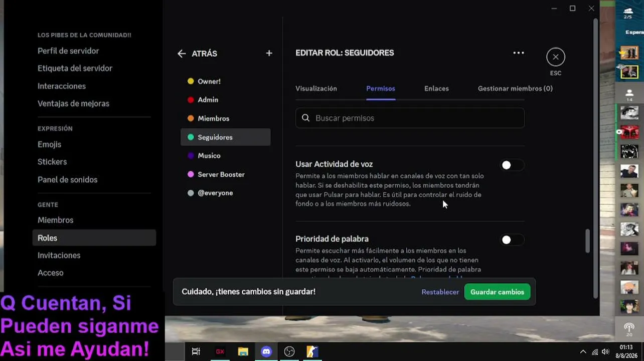The height and width of the screenshot is (361, 644).
Task: Open Counter-Strike from the taskbar
Action: [312, 351]
